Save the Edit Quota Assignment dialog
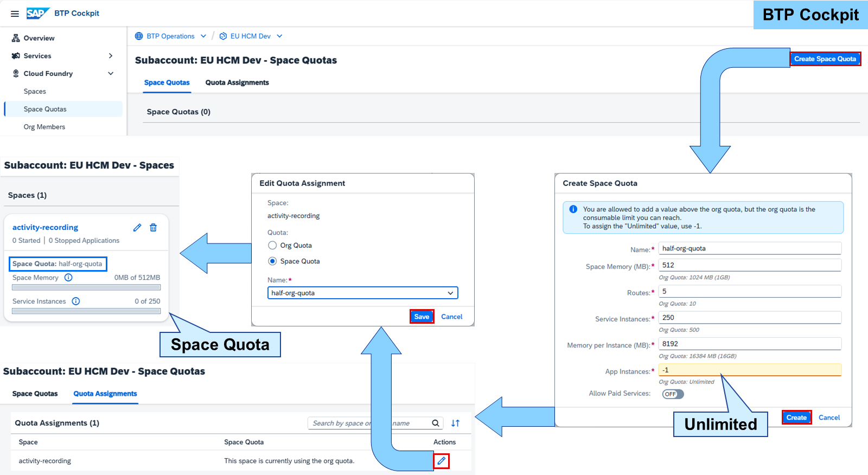Image resolution: width=868 pixels, height=475 pixels. click(x=422, y=317)
